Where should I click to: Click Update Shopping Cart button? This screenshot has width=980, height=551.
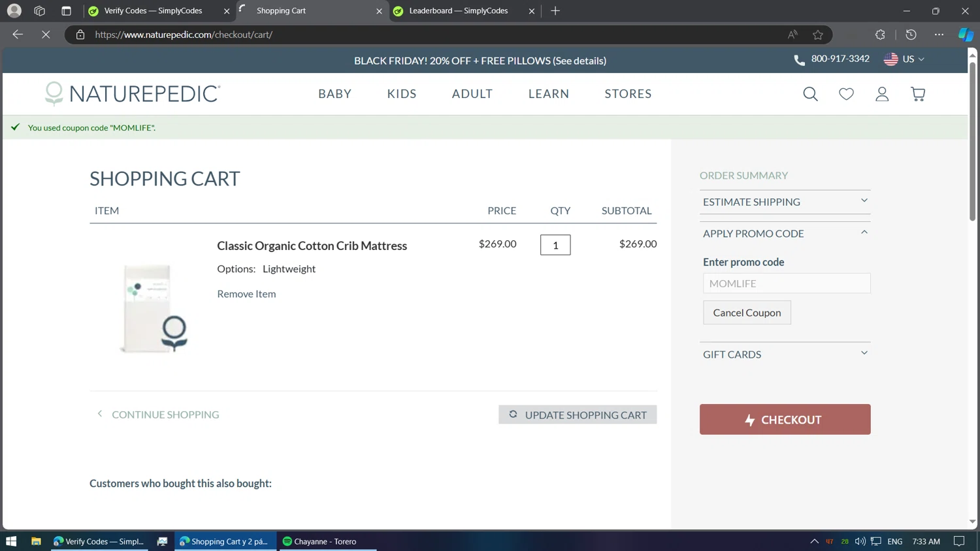[x=578, y=415]
